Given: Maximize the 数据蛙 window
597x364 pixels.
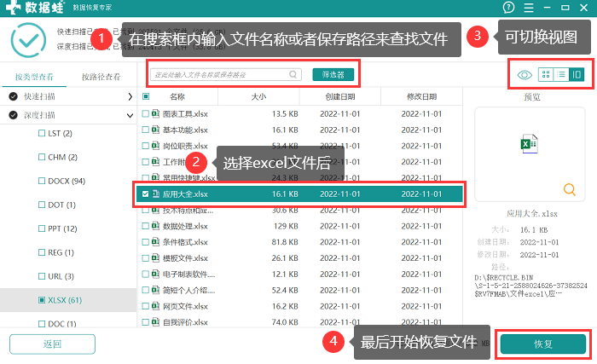Looking at the screenshot, I should (565, 8).
